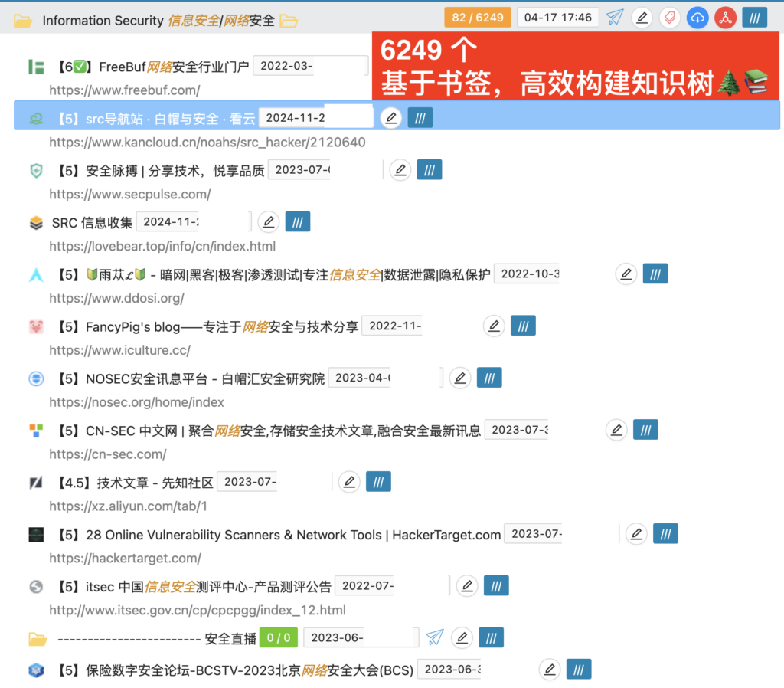Open the itsec.gov.cn index_12.html URL
This screenshot has height=688, width=784.
click(198, 611)
